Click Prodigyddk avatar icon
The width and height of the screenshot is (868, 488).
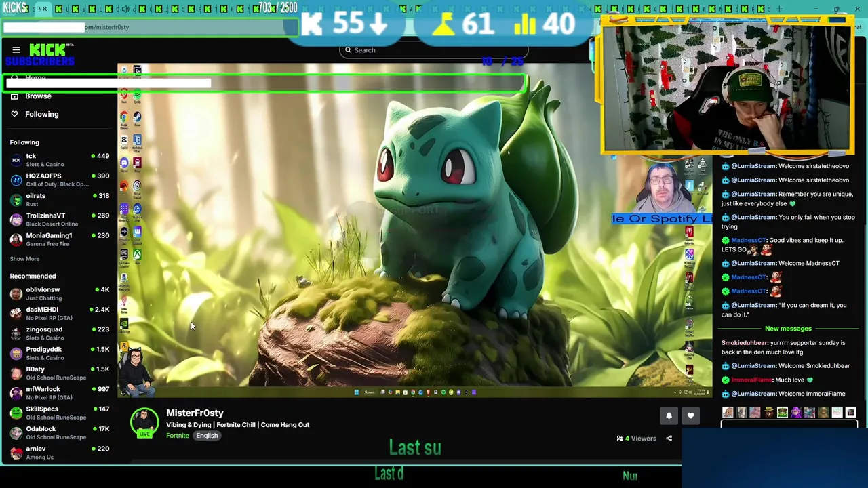coord(16,353)
